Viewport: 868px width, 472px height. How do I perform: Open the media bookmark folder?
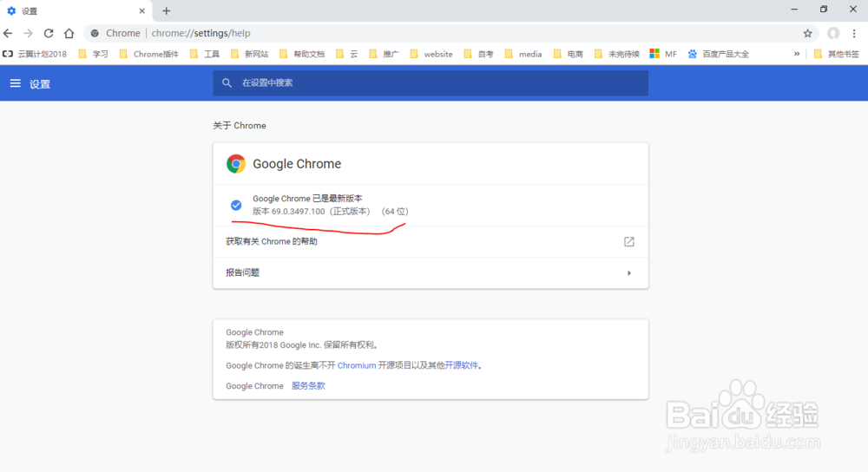(523, 54)
